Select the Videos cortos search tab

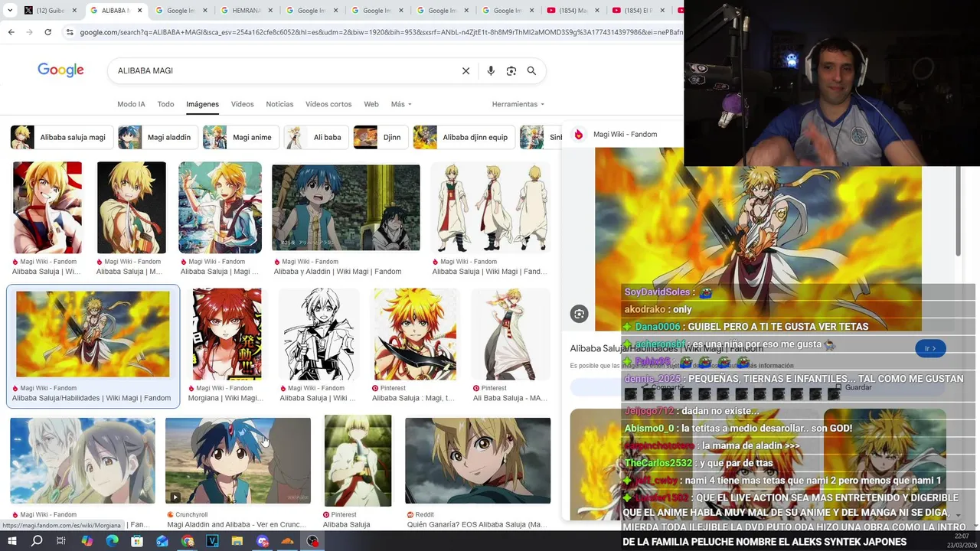pyautogui.click(x=328, y=104)
